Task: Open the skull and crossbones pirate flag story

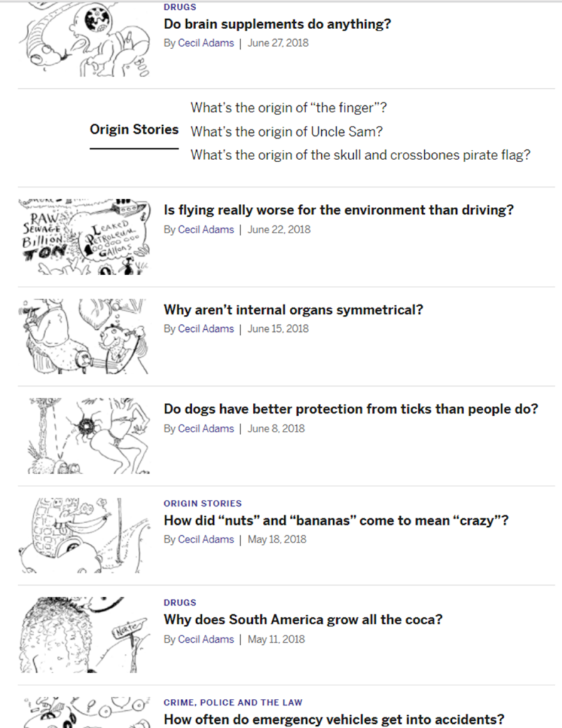Action: [x=360, y=155]
